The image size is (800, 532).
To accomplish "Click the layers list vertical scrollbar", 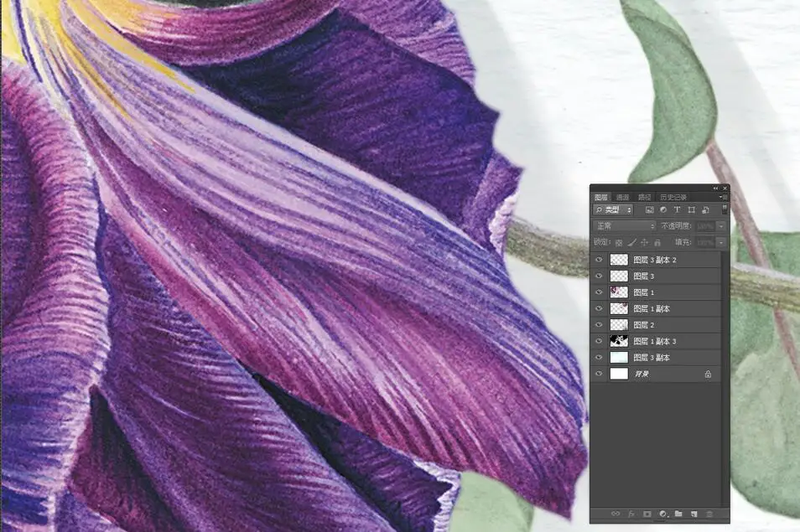I will point(725,378).
